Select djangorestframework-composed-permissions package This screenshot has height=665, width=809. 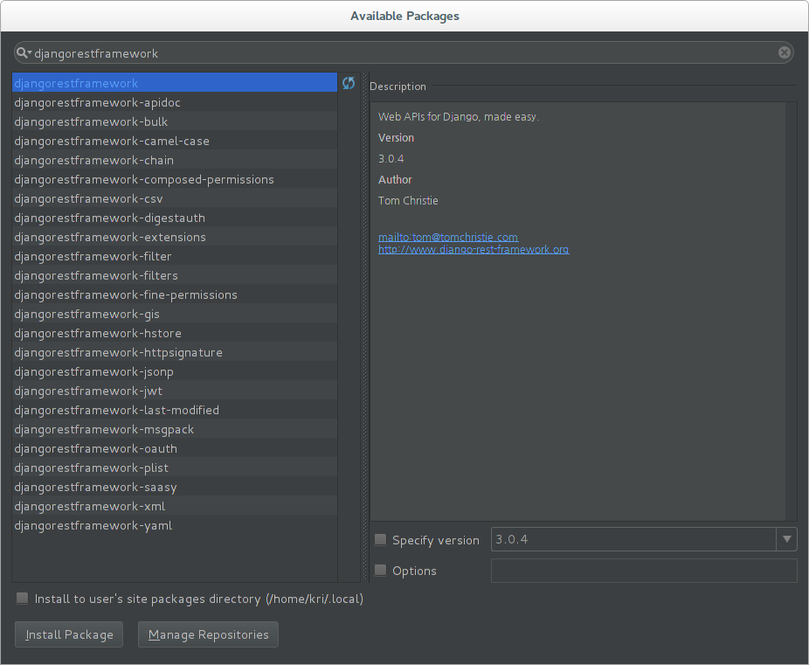click(x=174, y=179)
